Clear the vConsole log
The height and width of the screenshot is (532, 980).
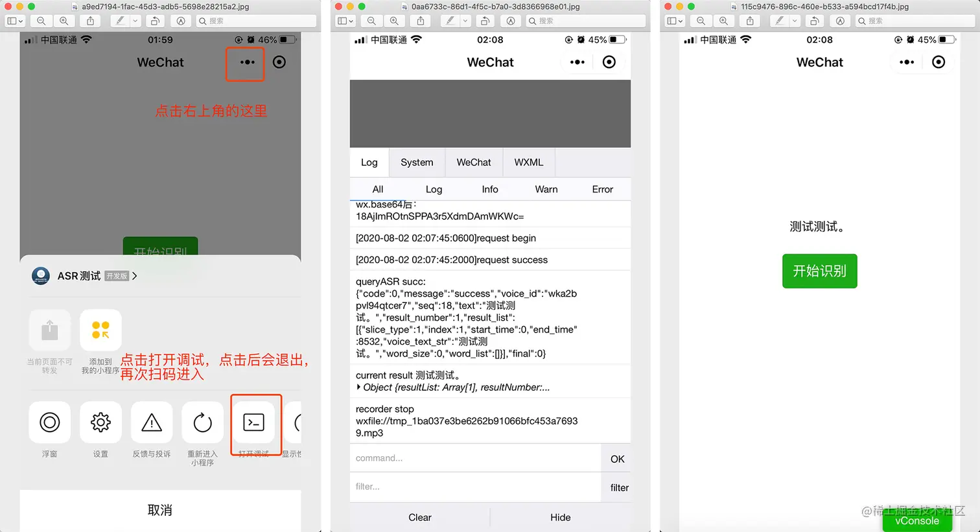point(420,517)
